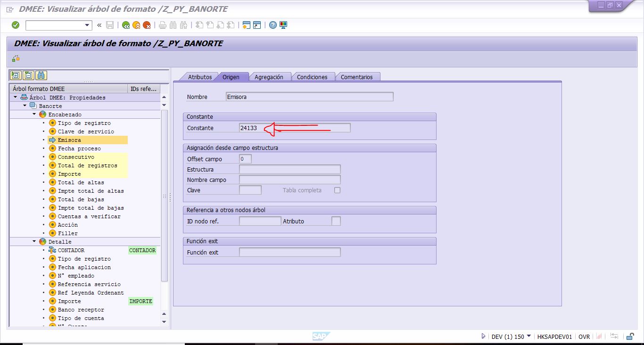Click the Generate Shortcut icon
This screenshot has width=644, height=345.
256,25
